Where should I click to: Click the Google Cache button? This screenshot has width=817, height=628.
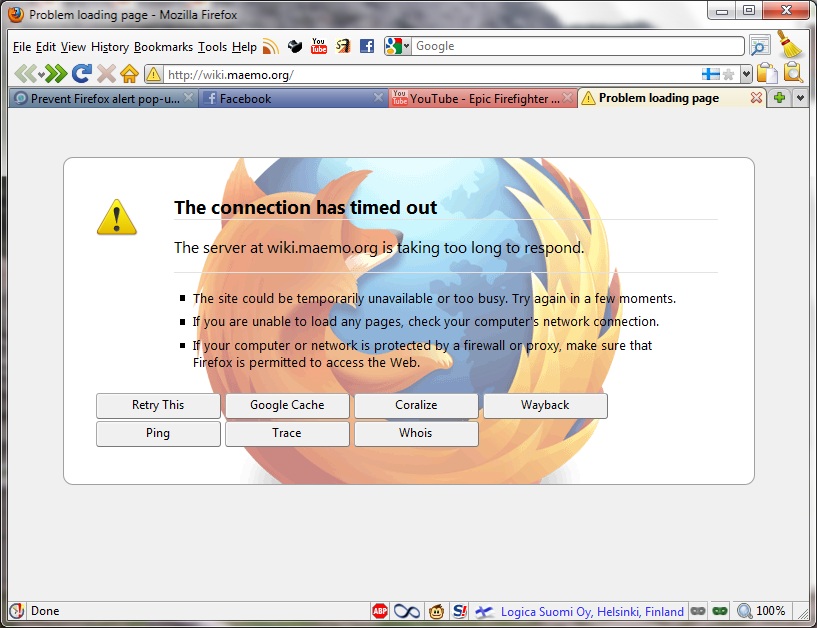[x=287, y=405]
